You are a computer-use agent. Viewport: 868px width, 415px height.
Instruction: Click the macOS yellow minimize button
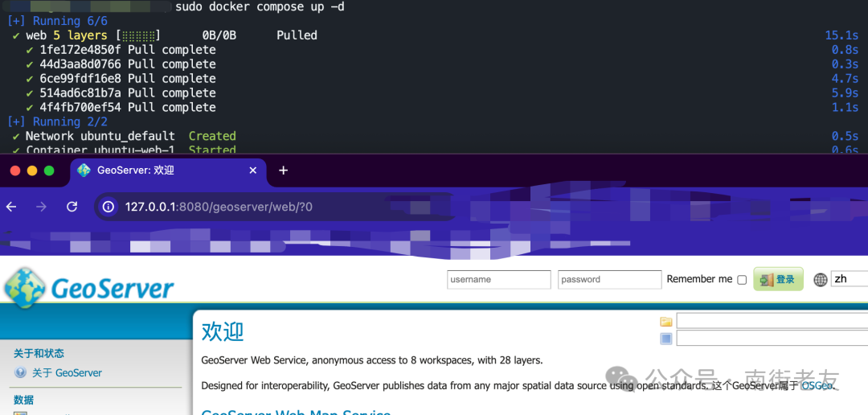[32, 171]
